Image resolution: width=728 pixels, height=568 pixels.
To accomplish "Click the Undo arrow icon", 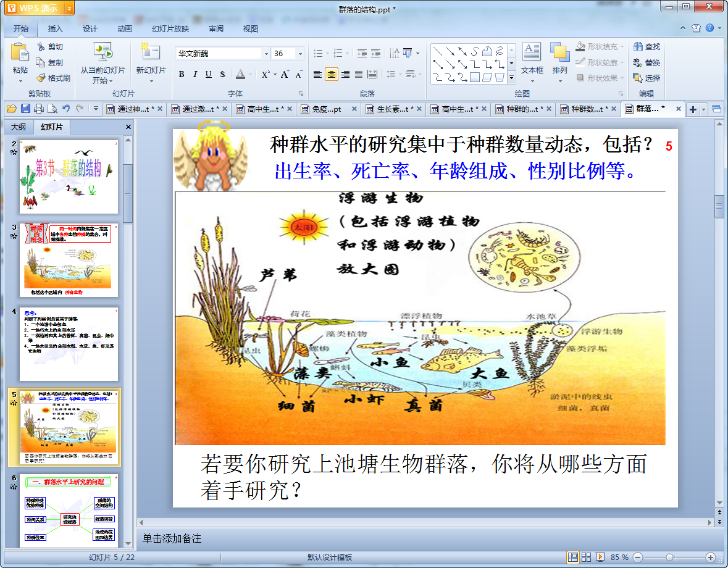I will (66, 109).
